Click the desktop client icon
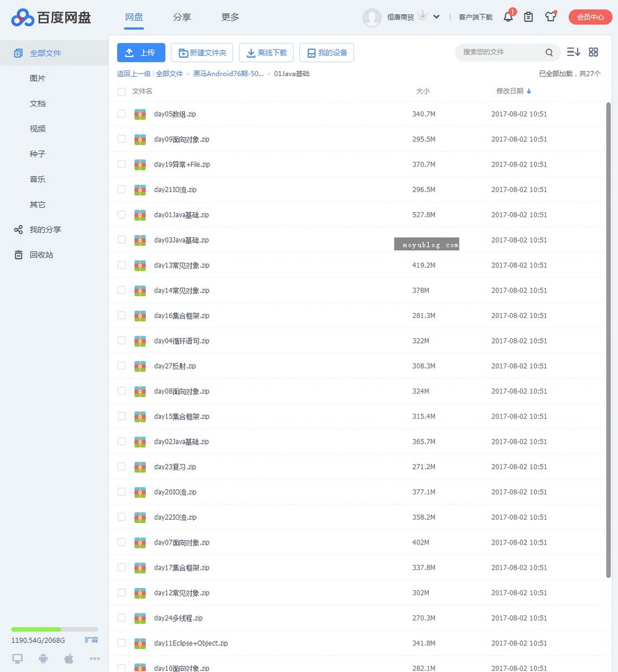 pyautogui.click(x=17, y=658)
